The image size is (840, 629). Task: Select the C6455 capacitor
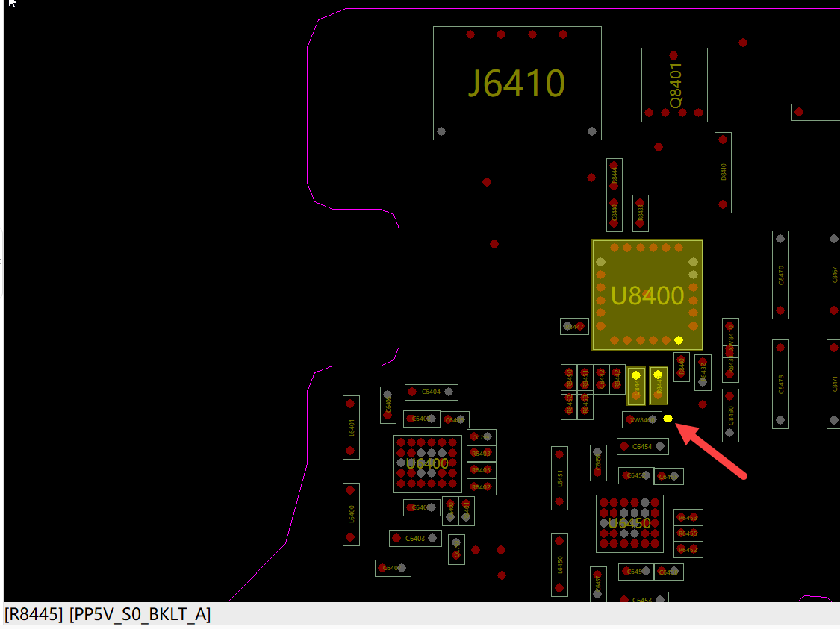pyautogui.click(x=668, y=476)
